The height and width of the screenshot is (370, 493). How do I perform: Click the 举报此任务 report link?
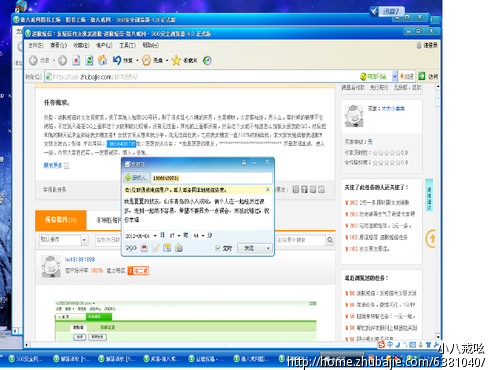(x=54, y=190)
